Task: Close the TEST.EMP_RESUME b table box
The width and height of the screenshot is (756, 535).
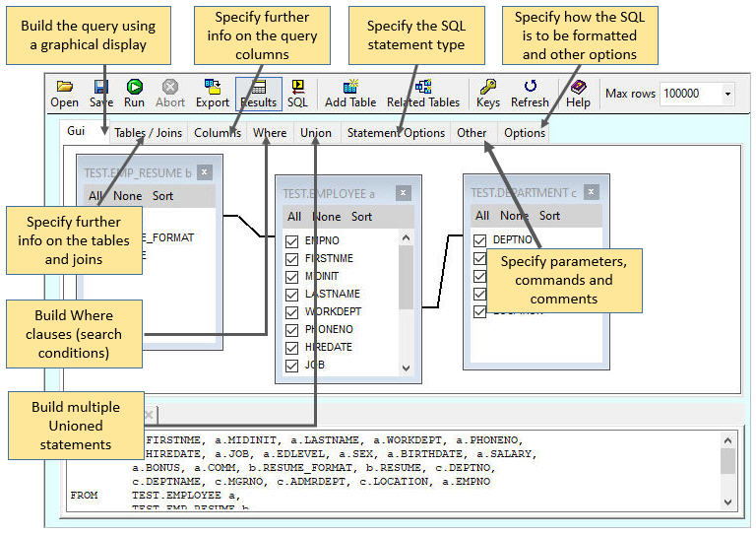Action: (205, 172)
